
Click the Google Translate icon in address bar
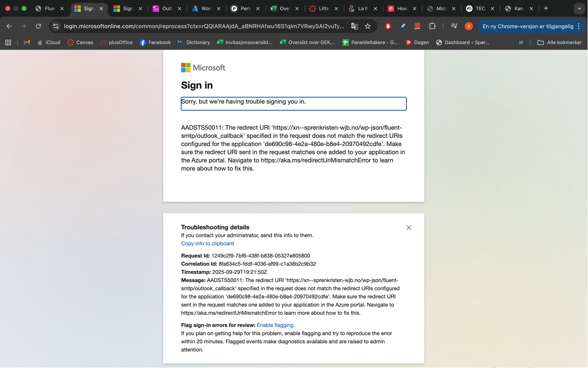(355, 26)
